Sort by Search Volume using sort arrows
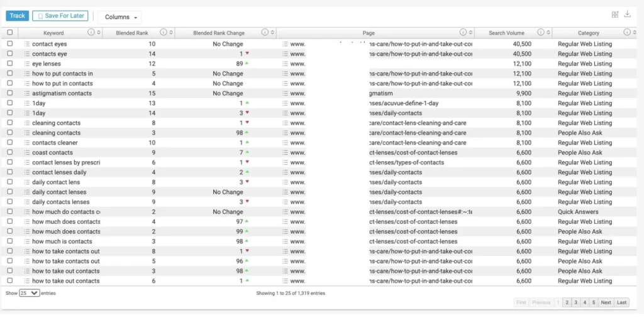The image size is (644, 322). [x=548, y=33]
